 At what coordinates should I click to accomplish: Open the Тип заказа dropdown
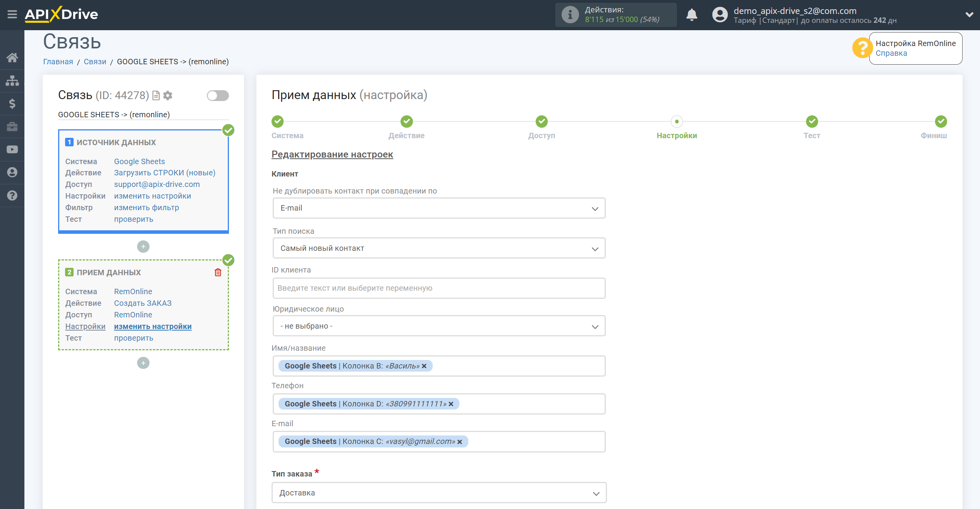(439, 493)
